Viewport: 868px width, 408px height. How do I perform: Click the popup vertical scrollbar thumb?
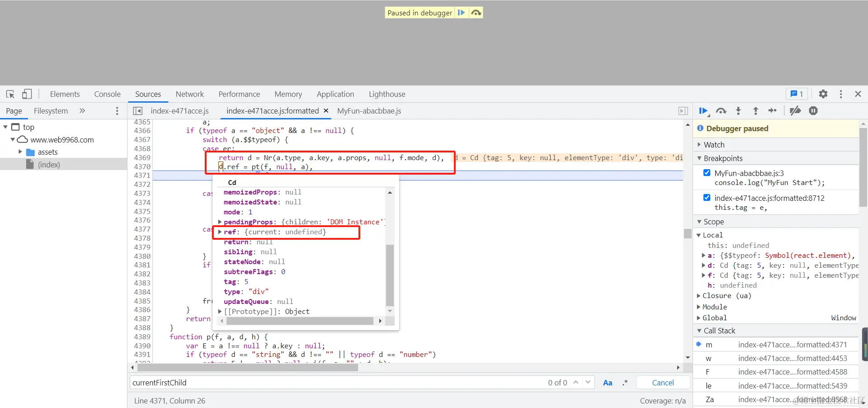[390, 275]
